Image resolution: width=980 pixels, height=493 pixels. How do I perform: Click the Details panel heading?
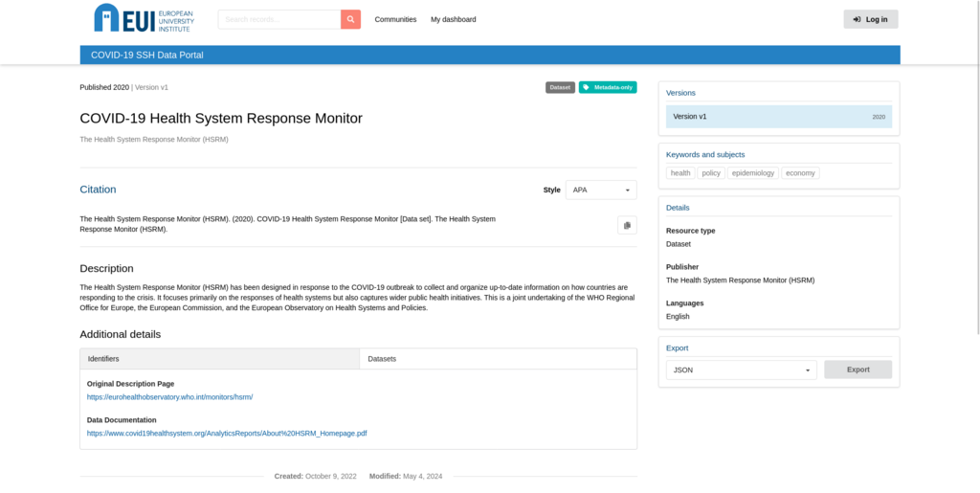pyautogui.click(x=679, y=208)
